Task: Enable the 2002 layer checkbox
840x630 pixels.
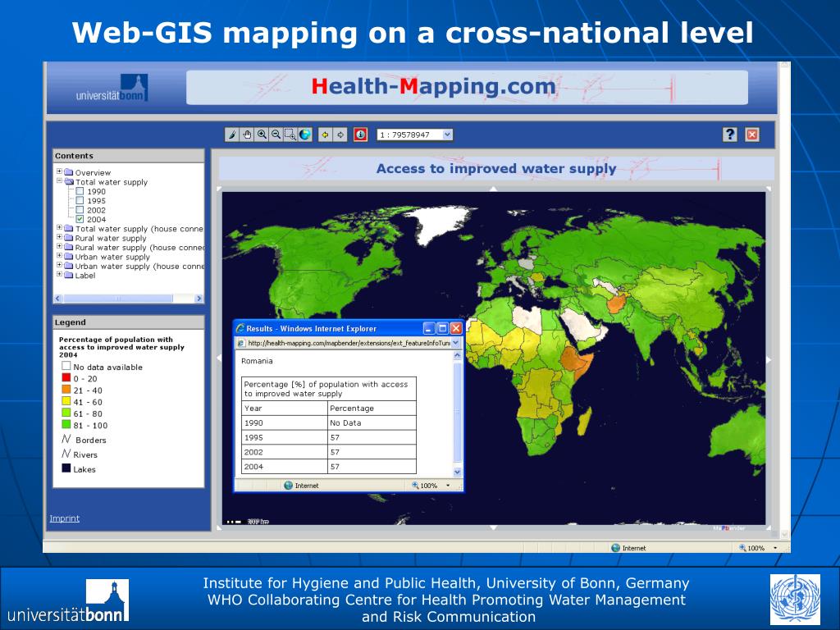Action: point(80,210)
